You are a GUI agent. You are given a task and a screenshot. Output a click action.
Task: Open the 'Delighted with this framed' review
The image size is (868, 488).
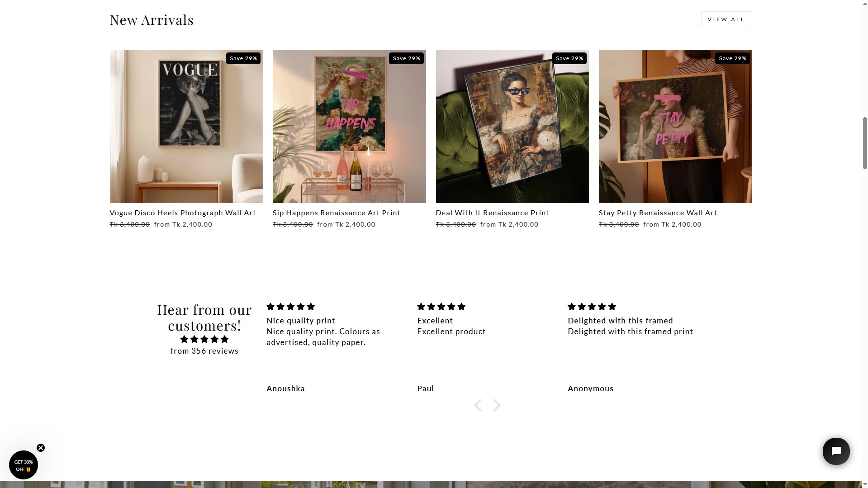[620, 321]
